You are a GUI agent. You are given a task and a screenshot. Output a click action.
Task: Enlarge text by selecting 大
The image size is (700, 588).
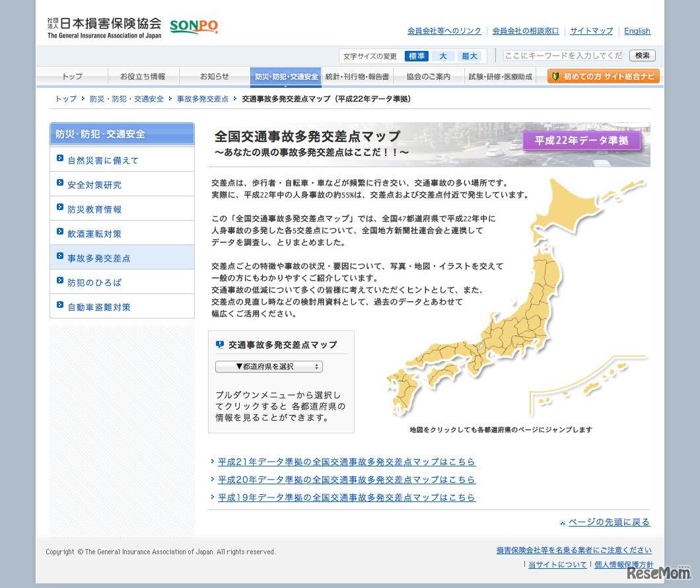coord(443,56)
